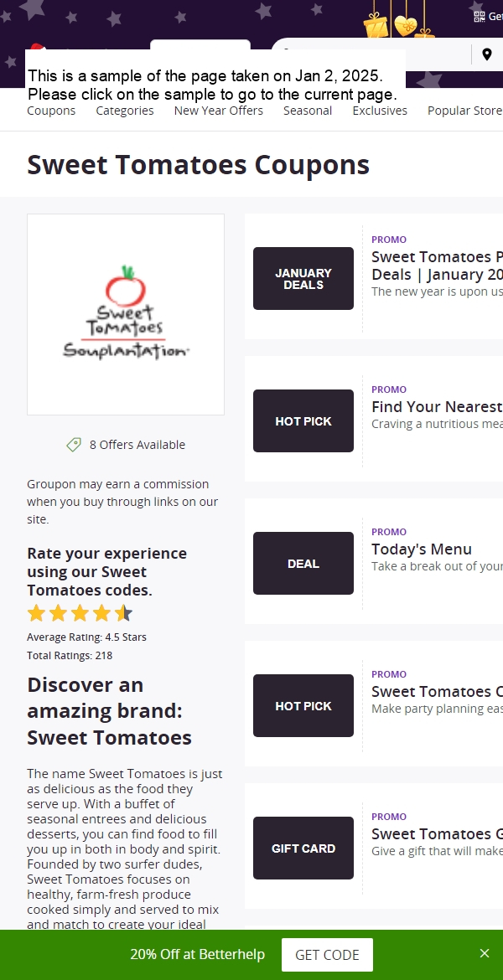This screenshot has height=980, width=503.
Task: Click the Popular Stores menu item
Action: point(464,111)
